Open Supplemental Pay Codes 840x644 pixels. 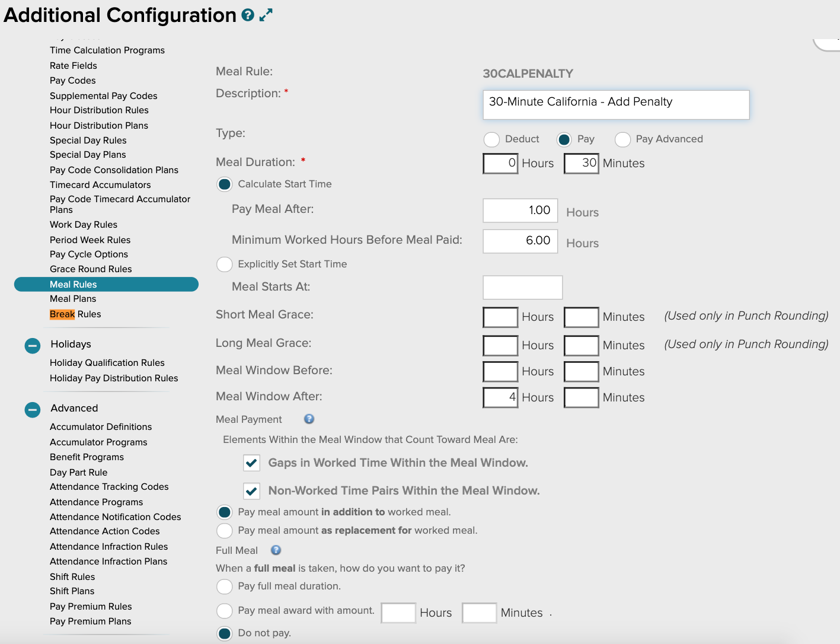(104, 96)
